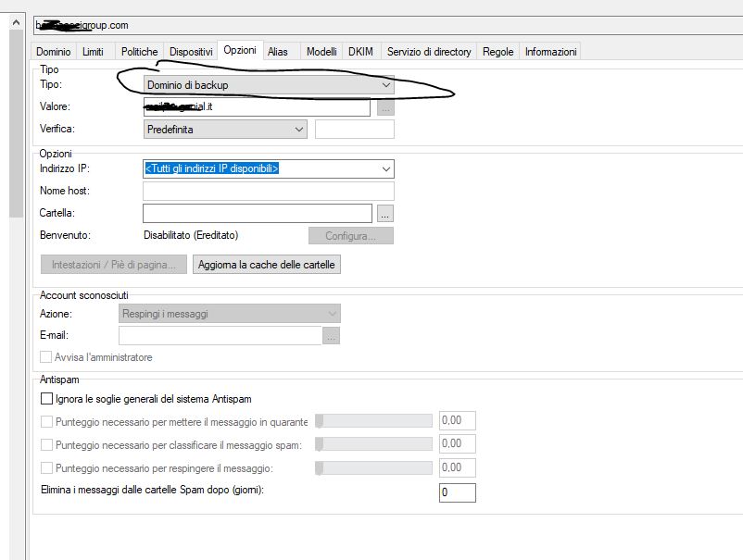Open the Tipo dropdown showing Dominio di backup
Viewport: 743px width, 560px height.
269,85
